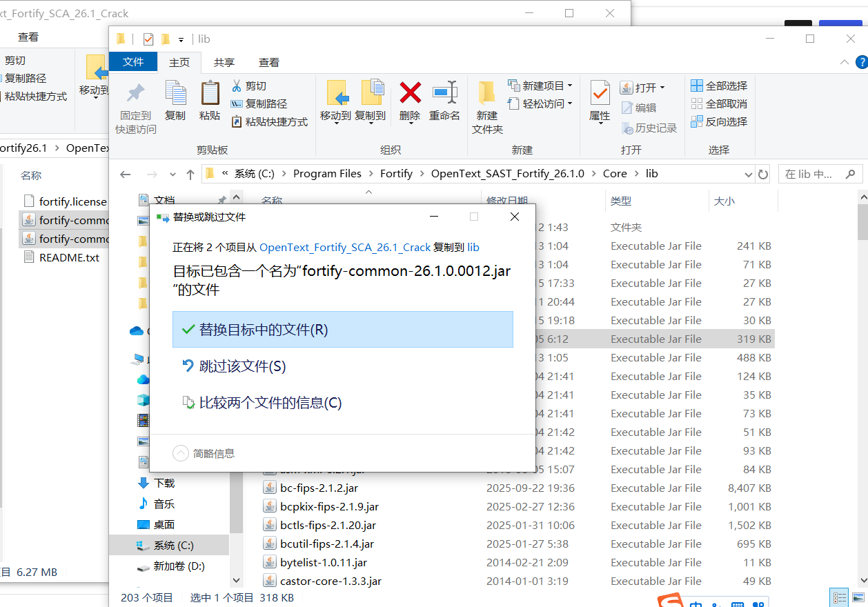The image size is (868, 607).
Task: Click the red Delete (删除) icon
Action: tap(410, 92)
